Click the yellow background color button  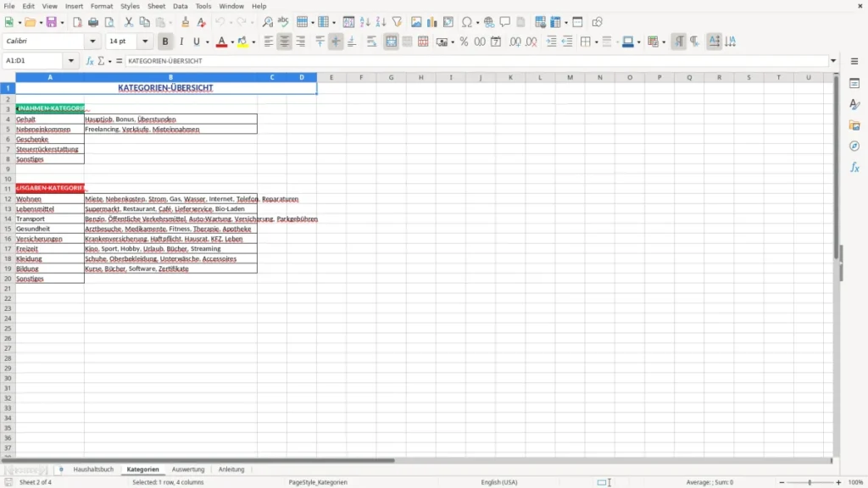tap(242, 42)
